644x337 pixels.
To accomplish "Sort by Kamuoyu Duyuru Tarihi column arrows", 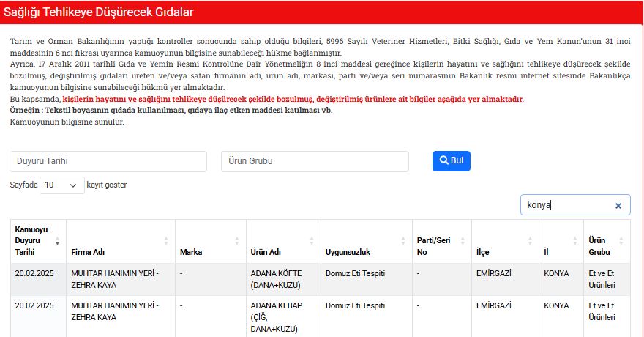I will 58,241.
